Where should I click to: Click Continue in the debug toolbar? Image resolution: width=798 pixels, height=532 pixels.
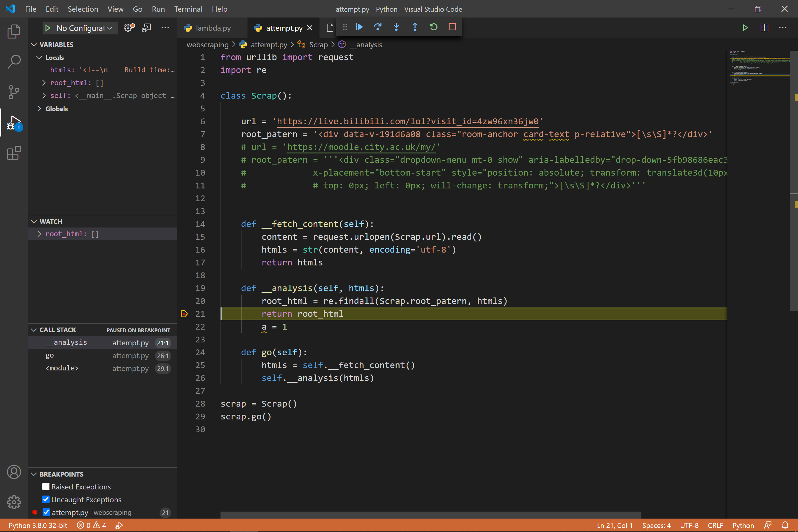tap(359, 27)
